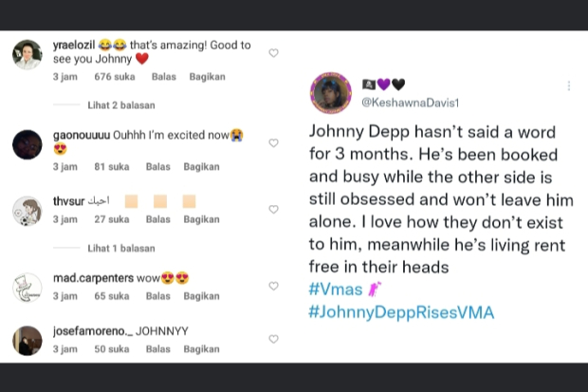The height and width of the screenshot is (392, 588).
Task: Open yraelozil's profile picture
Action: point(27,55)
